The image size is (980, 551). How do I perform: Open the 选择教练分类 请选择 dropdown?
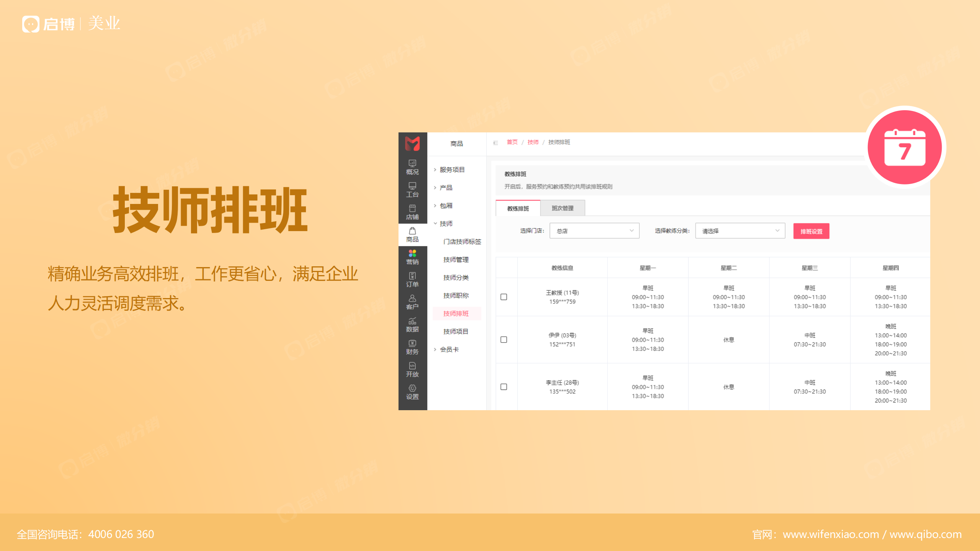[740, 231]
